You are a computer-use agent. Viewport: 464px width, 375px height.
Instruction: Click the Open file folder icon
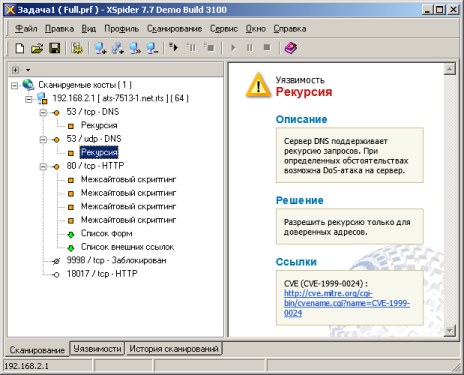click(x=37, y=48)
